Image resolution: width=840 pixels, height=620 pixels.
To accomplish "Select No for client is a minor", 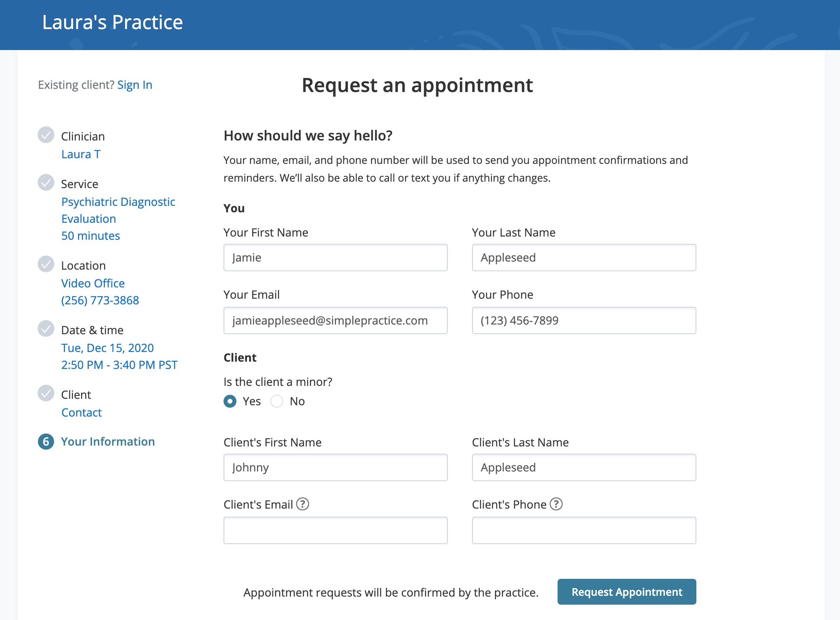I will coord(277,401).
